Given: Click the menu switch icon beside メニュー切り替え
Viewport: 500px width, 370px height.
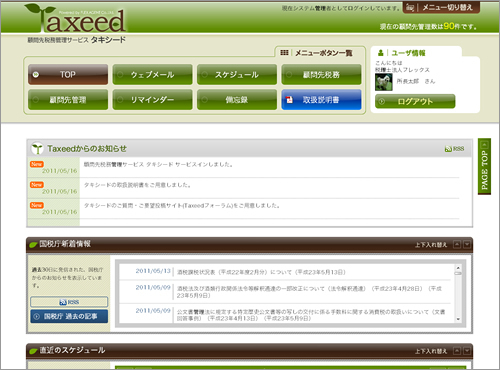Looking at the screenshot, I should pyautogui.click(x=410, y=7).
